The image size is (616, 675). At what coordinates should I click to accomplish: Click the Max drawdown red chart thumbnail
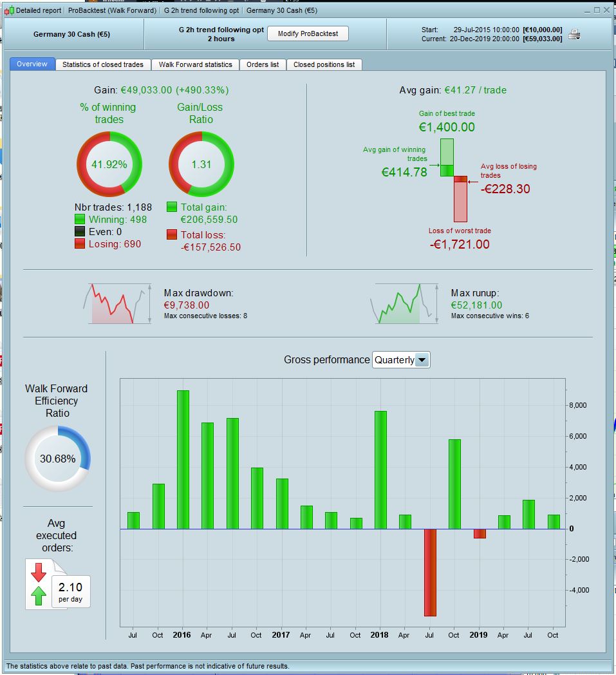pos(117,303)
